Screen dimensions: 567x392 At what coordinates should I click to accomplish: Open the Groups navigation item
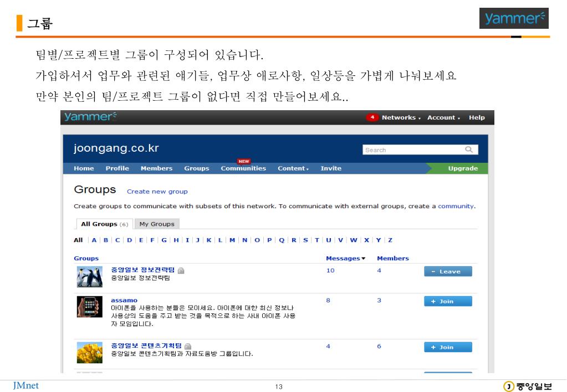pos(197,168)
